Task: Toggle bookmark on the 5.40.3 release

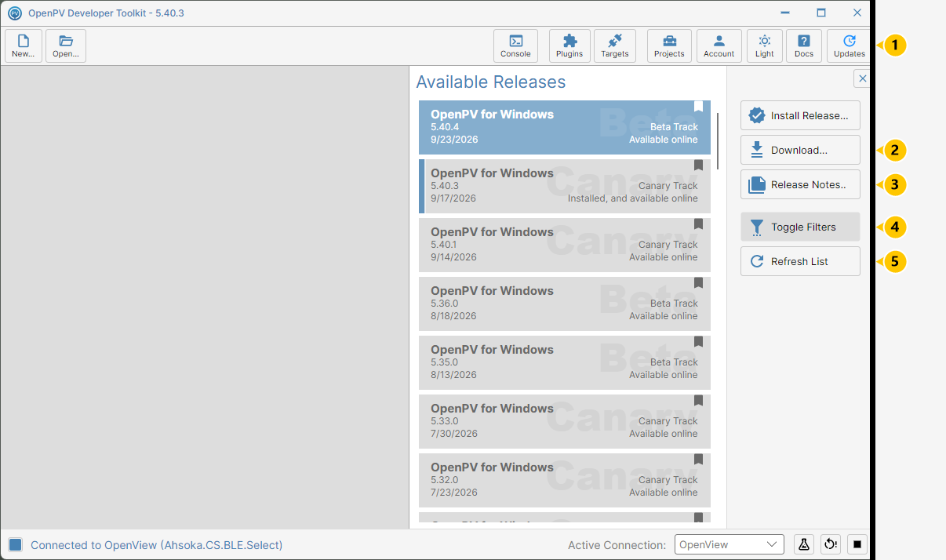Action: (698, 165)
